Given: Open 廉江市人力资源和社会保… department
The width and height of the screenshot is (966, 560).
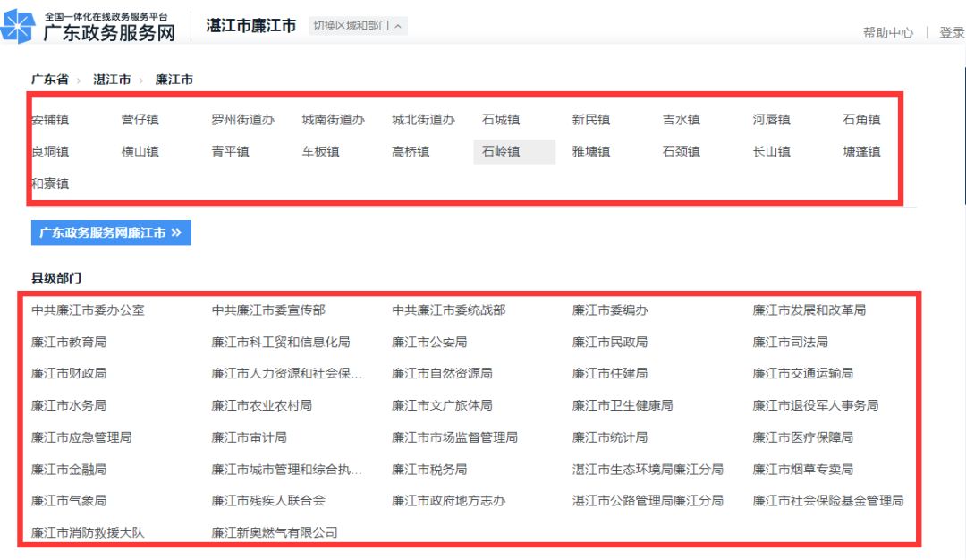Looking at the screenshot, I should (286, 373).
